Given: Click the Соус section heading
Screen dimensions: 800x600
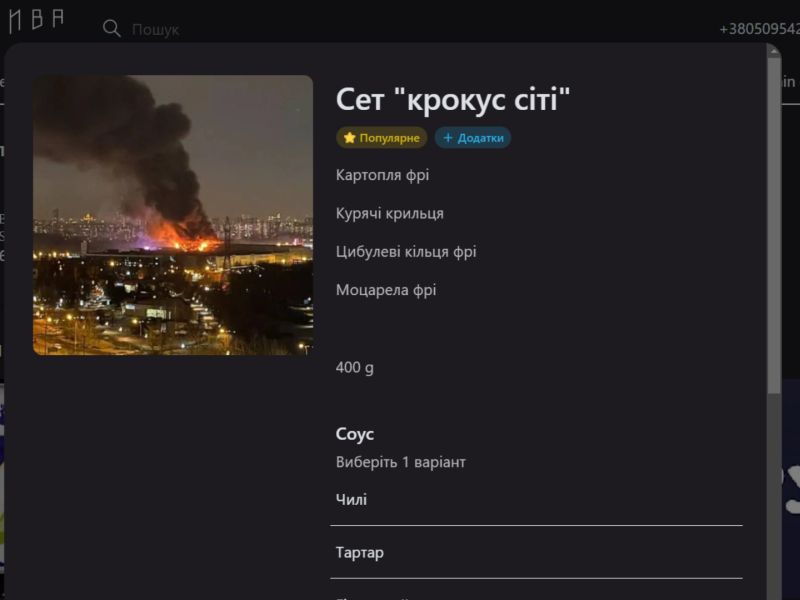Looking at the screenshot, I should click(355, 434).
